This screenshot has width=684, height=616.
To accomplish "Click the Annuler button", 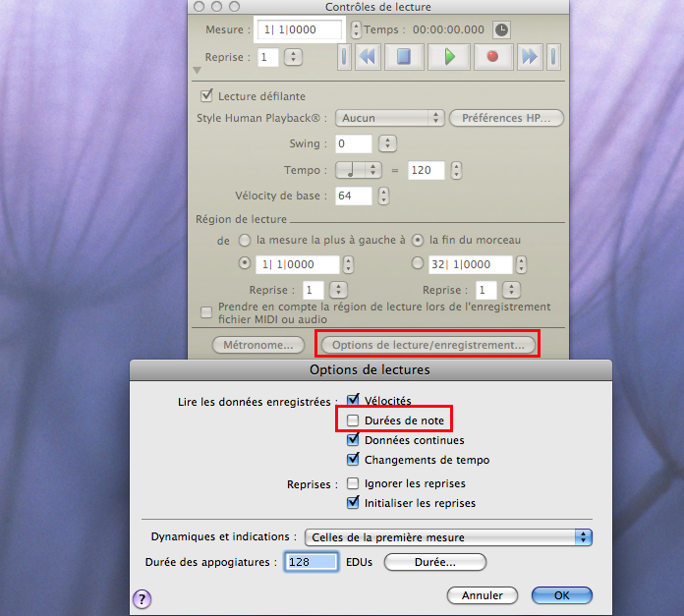I will click(x=483, y=595).
